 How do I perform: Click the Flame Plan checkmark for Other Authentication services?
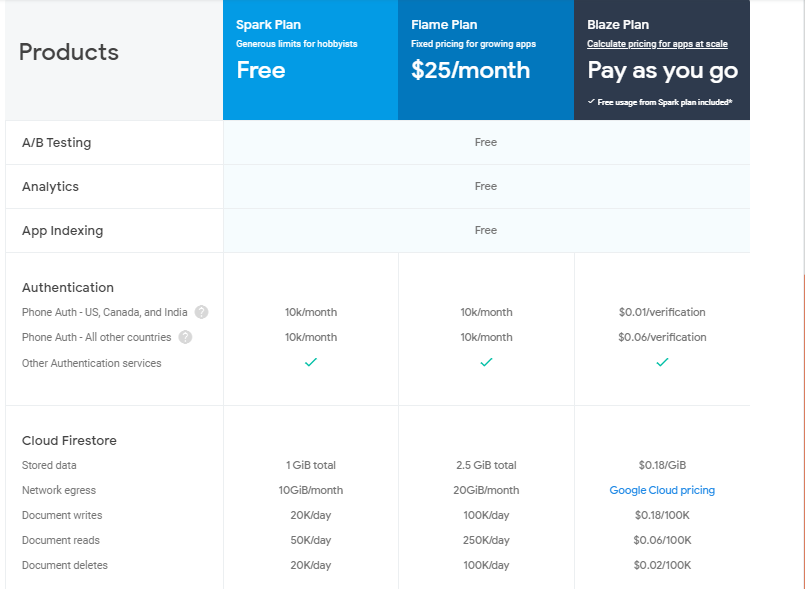point(486,363)
